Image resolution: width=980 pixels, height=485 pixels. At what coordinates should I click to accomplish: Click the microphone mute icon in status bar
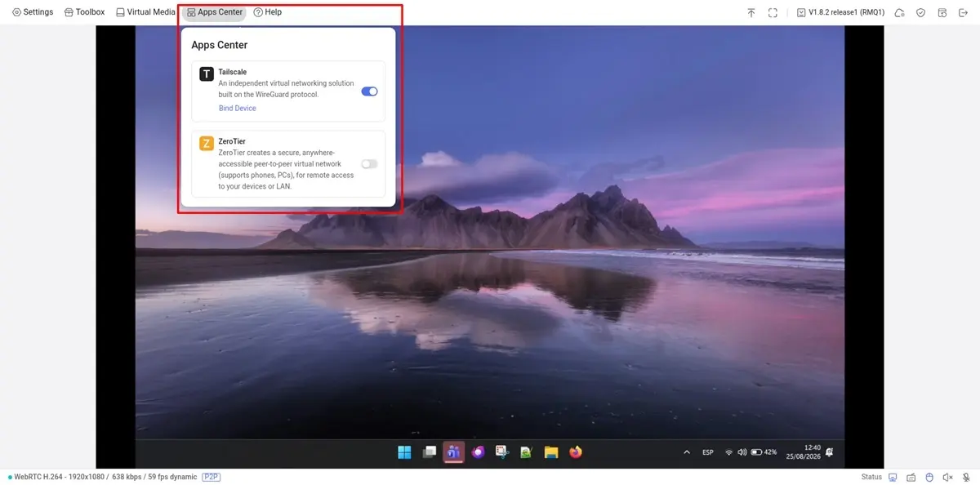click(965, 477)
